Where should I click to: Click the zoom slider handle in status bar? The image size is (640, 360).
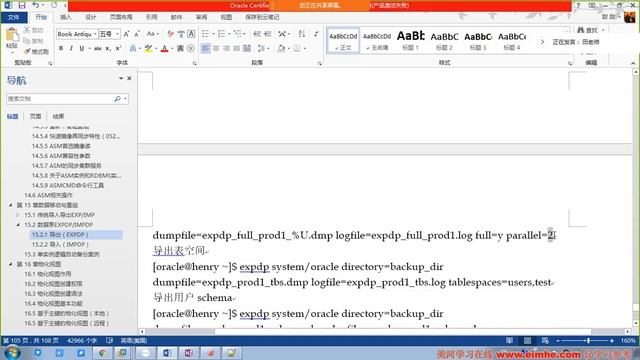[588, 340]
